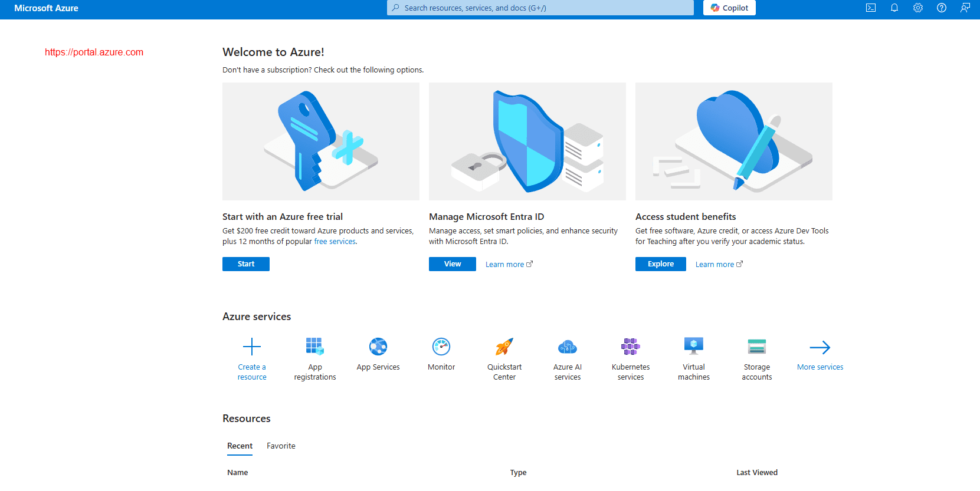980x491 pixels.
Task: Open portal Settings gear icon
Action: point(917,8)
